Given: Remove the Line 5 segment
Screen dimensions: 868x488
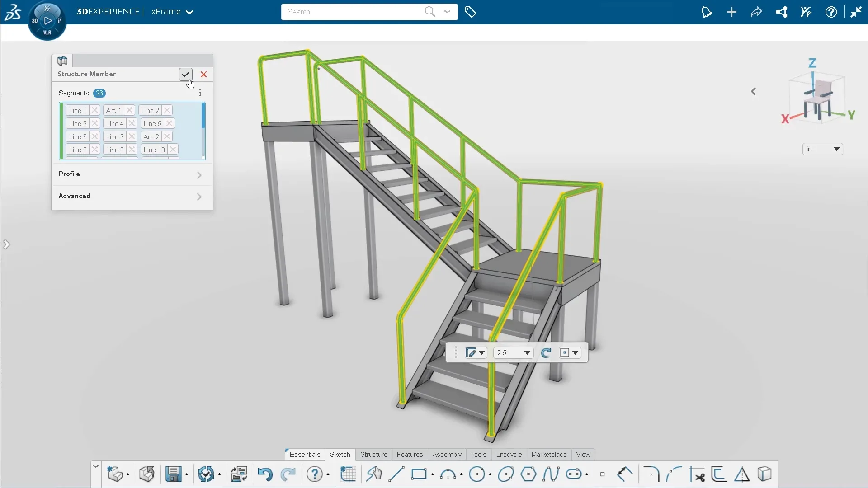Looking at the screenshot, I should pyautogui.click(x=170, y=123).
